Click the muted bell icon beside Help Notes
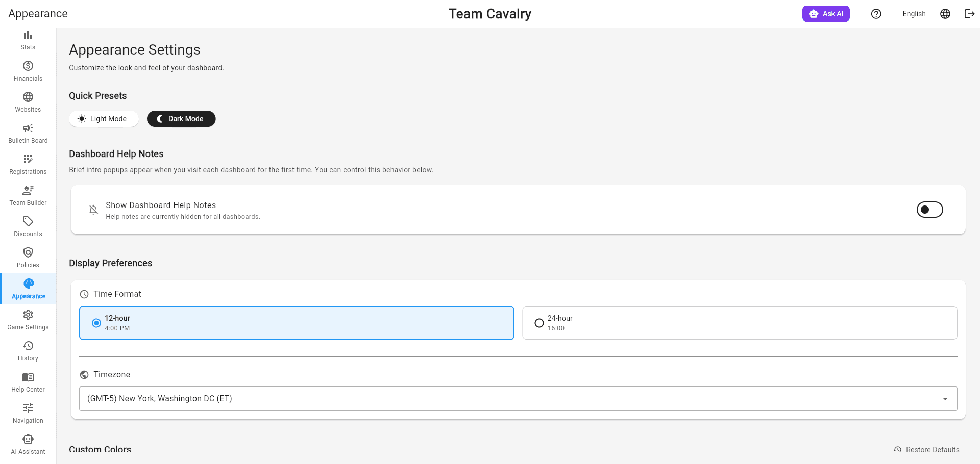Image resolution: width=980 pixels, height=464 pixels. tap(93, 210)
